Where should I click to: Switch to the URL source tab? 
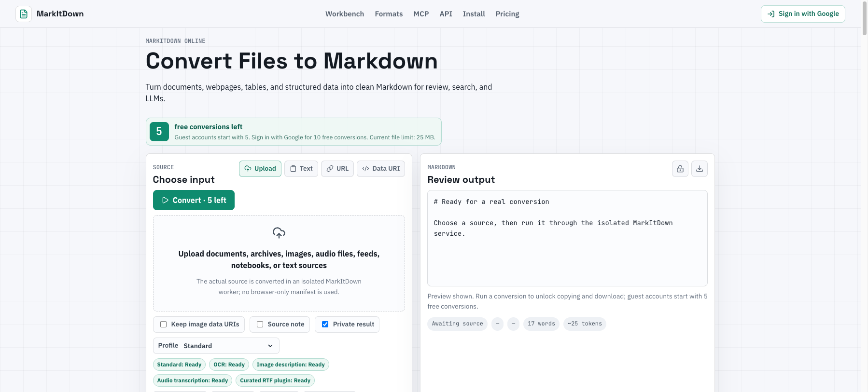coord(337,169)
